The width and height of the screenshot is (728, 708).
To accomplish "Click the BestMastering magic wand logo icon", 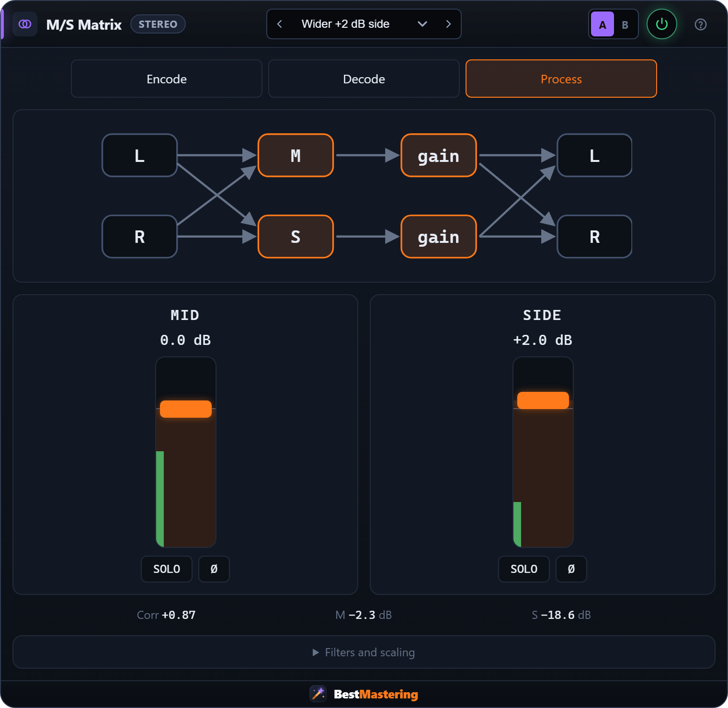I will (x=318, y=694).
